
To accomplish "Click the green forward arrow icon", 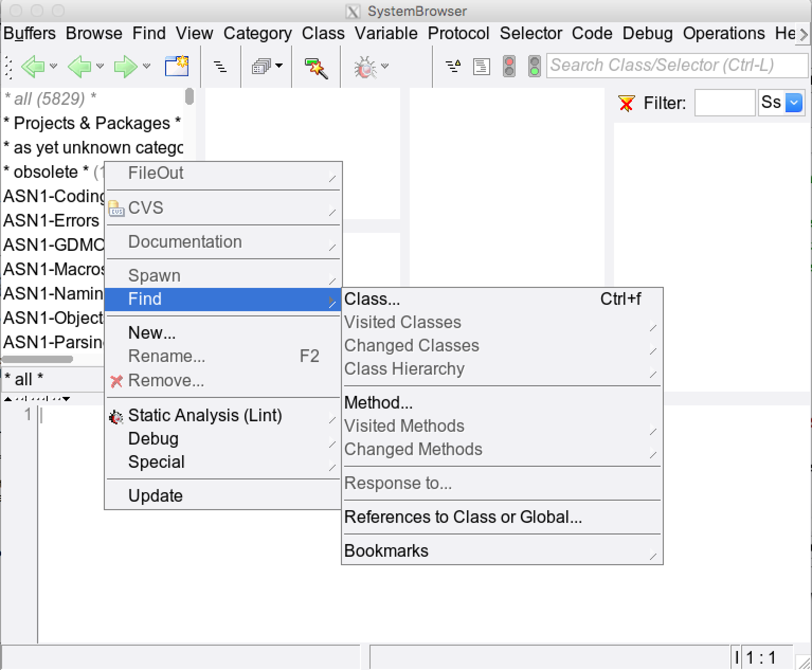I will click(x=125, y=67).
